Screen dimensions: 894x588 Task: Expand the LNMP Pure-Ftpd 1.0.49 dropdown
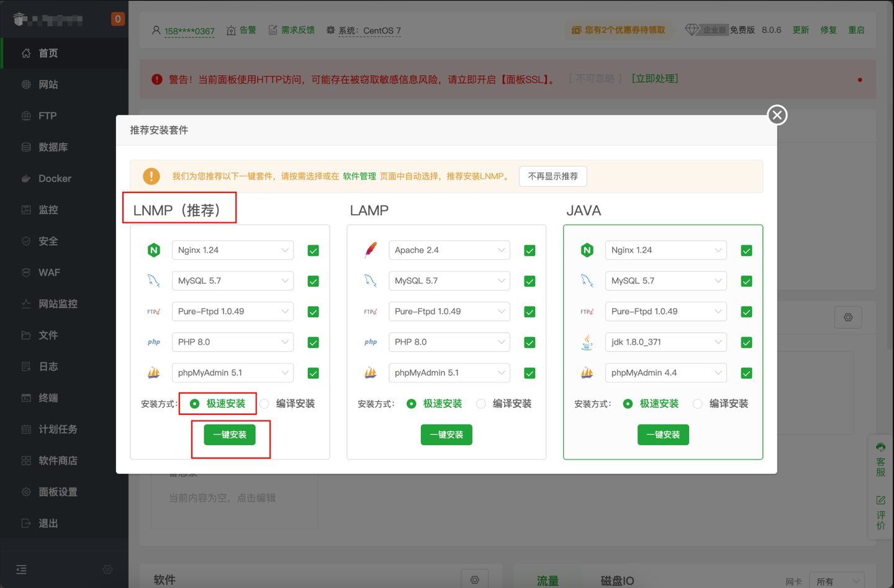[x=233, y=312]
